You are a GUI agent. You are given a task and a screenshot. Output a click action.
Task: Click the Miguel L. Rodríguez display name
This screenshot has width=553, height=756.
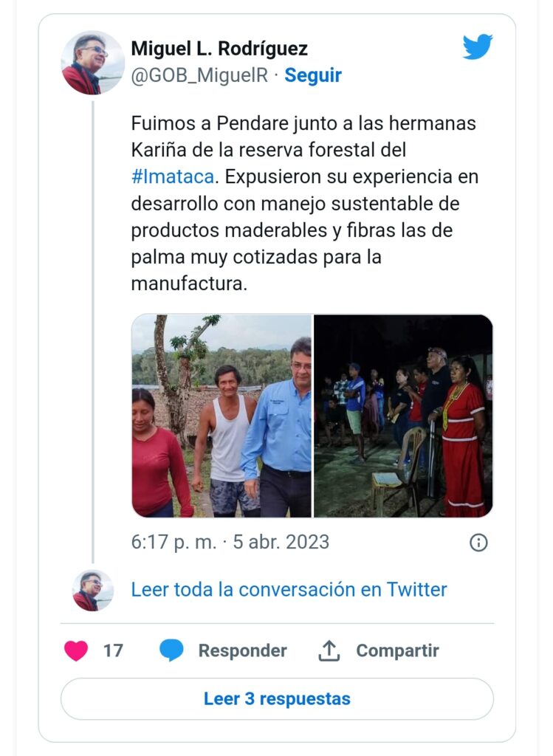pyautogui.click(x=219, y=49)
